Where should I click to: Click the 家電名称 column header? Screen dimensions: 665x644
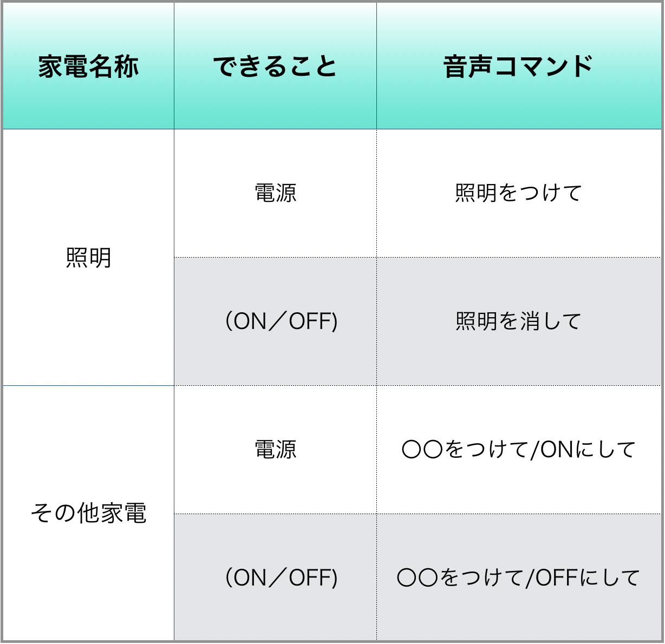(88, 66)
